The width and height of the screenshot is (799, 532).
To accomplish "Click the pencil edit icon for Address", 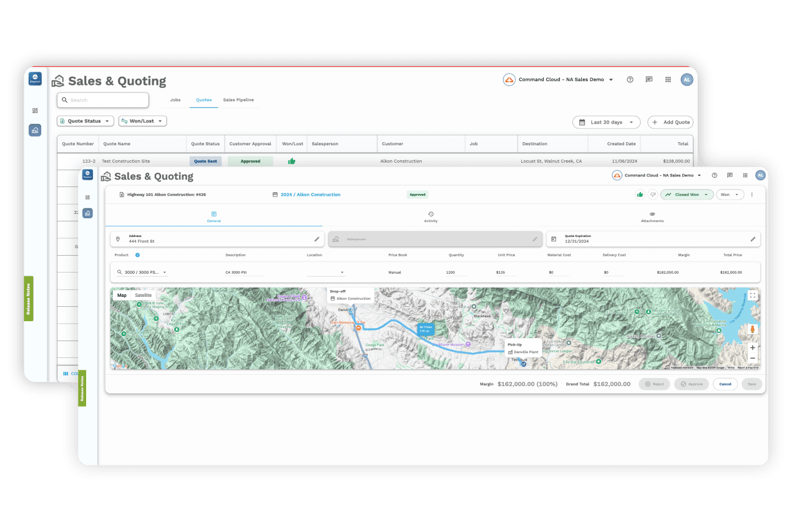I will coord(316,239).
